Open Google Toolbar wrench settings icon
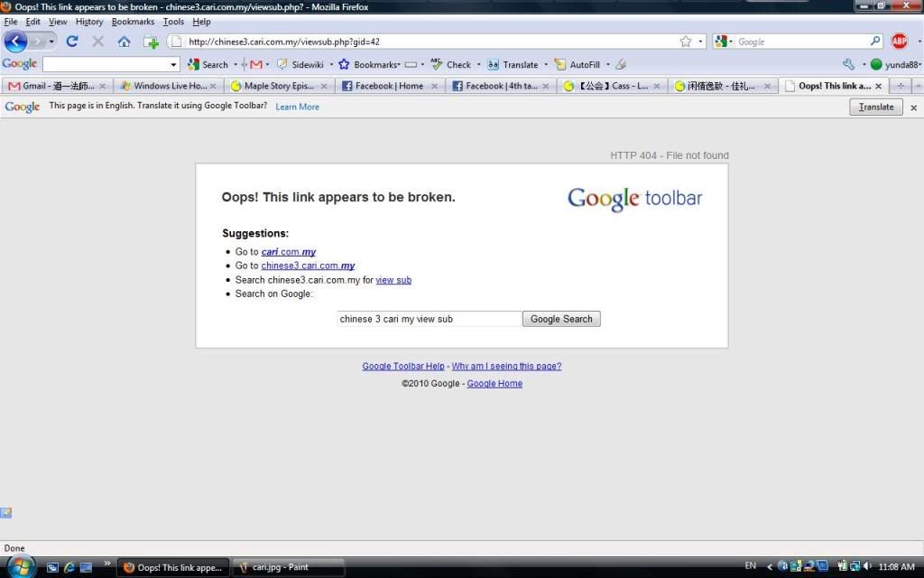Screen dimensions: 924x578 pos(848,64)
